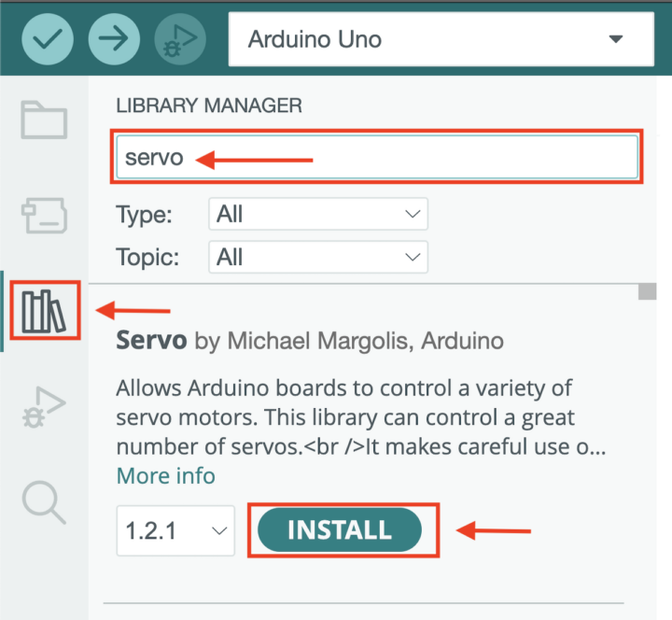The image size is (672, 620).
Task: Focus the library search field containing servo
Action: click(377, 157)
